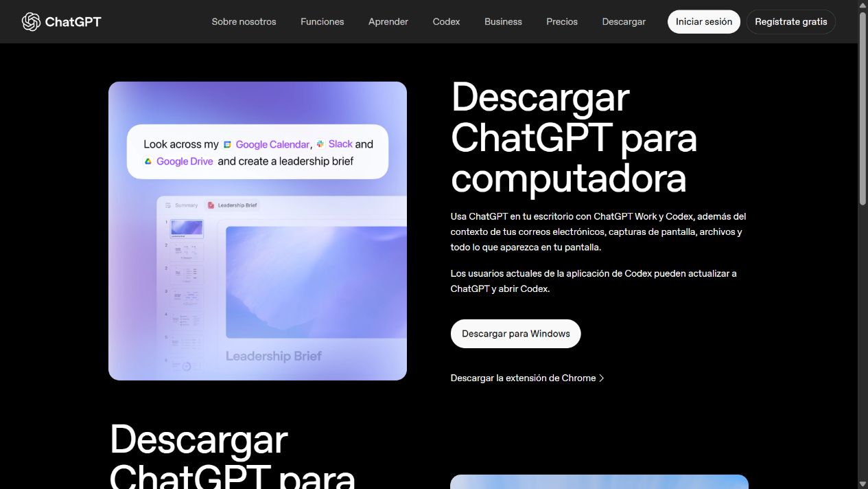Open the Business nav item
Screen dimensions: 868x489
[x=503, y=22]
